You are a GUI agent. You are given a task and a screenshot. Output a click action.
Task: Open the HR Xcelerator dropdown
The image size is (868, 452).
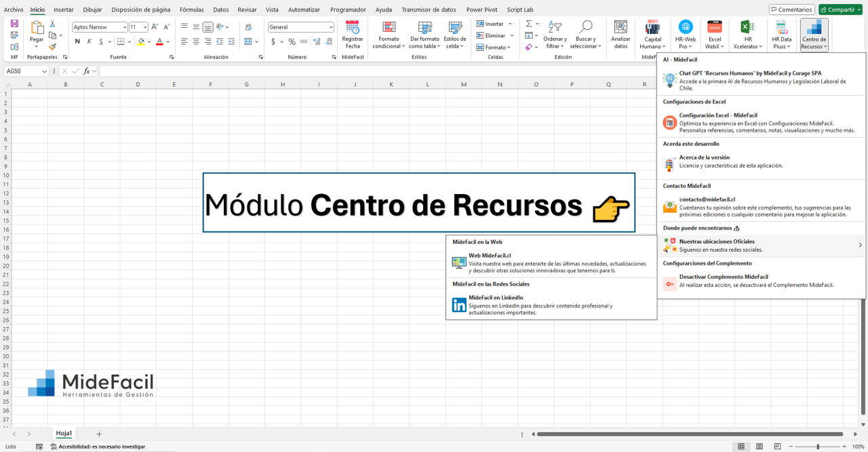748,34
